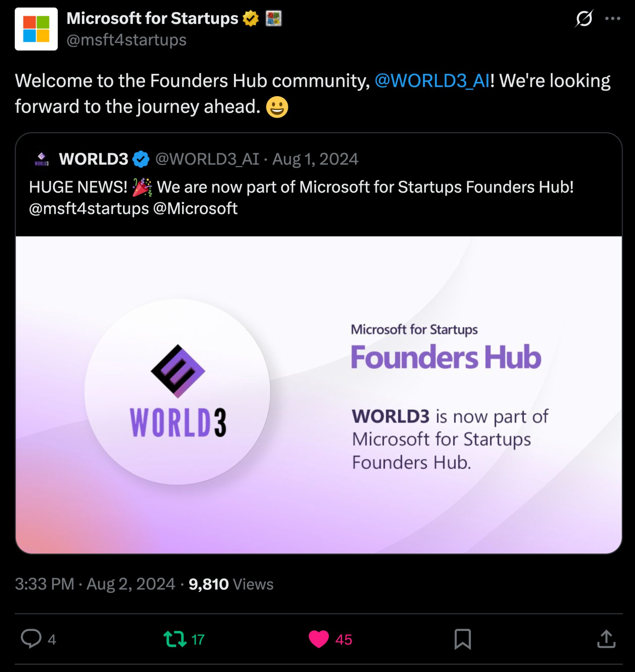
Task: Click the Microsoft for Startups profile avatar
Action: tap(36, 29)
